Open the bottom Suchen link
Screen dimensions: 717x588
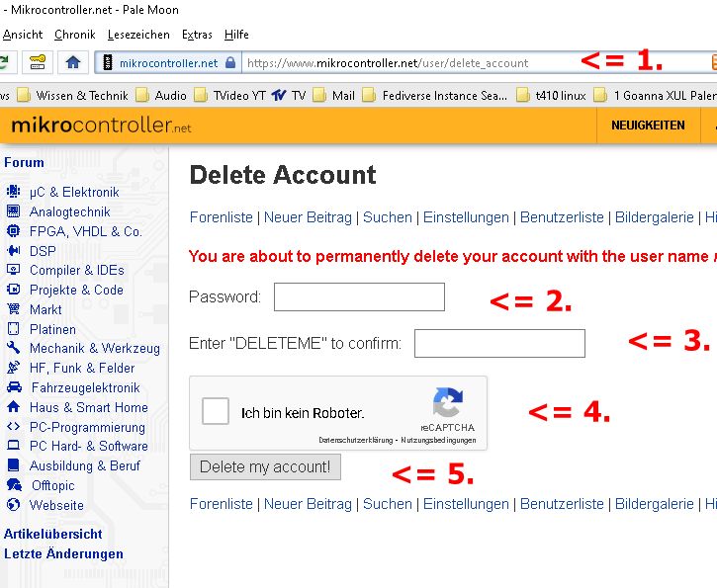click(388, 503)
